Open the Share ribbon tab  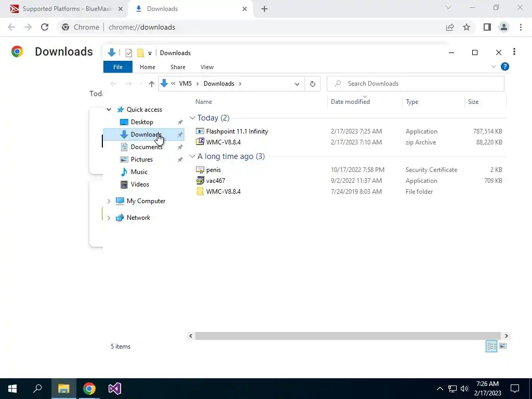[178, 67]
